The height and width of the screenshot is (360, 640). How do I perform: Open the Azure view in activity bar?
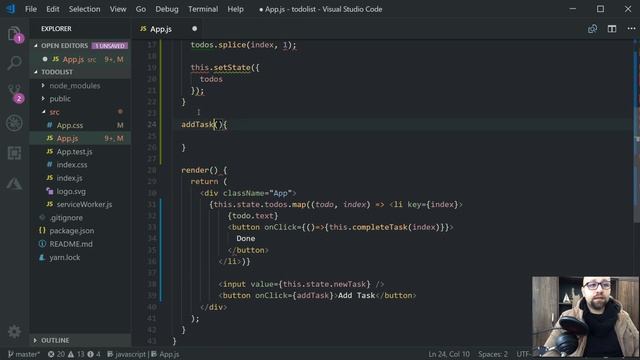[14, 183]
